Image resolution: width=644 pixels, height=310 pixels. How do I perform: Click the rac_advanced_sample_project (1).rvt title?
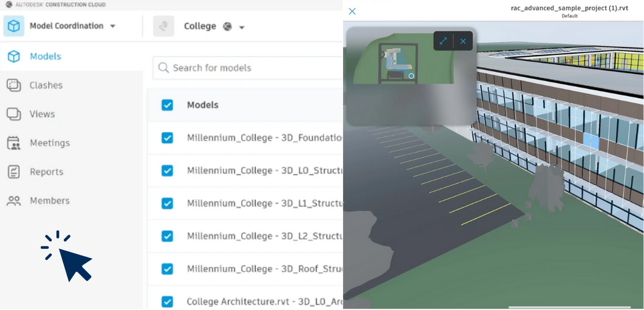click(569, 8)
